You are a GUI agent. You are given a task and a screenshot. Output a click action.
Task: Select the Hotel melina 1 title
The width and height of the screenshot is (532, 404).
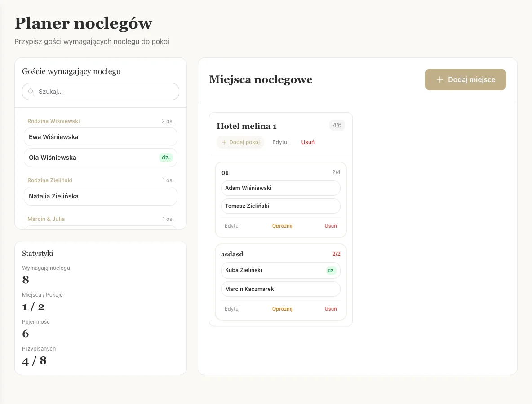point(246,126)
